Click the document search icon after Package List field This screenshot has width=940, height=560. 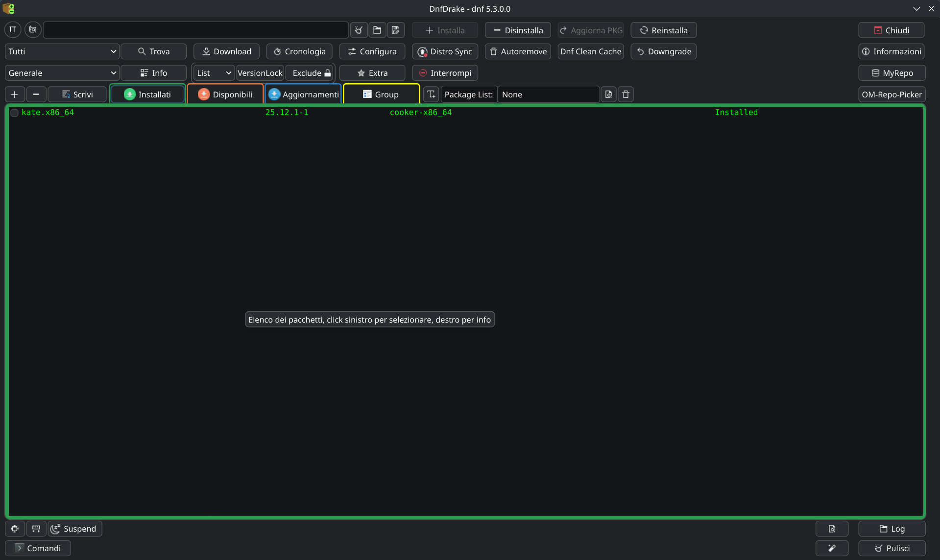(608, 94)
